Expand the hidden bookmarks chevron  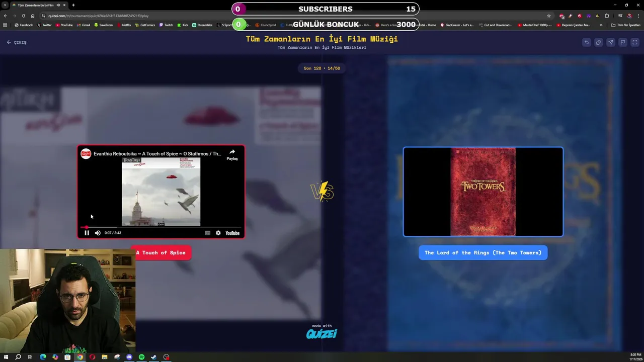601,25
